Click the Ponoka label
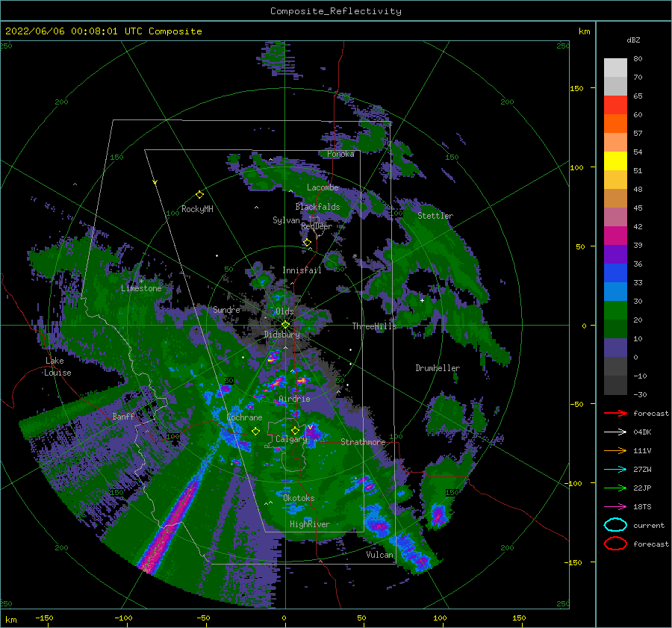The image size is (672, 628). (340, 154)
